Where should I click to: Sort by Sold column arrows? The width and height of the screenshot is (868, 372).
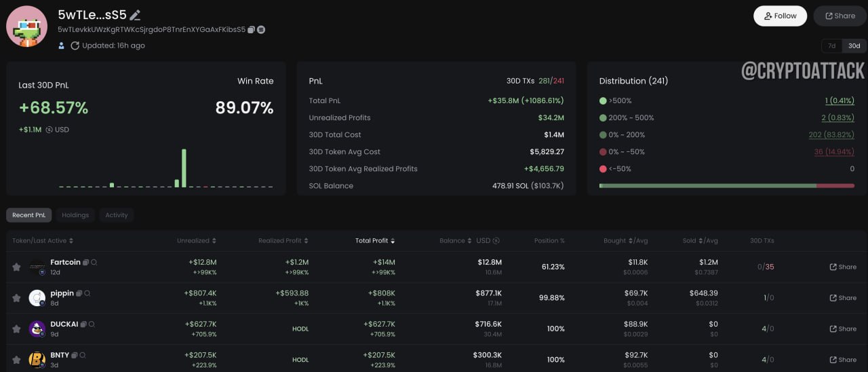[701, 241]
